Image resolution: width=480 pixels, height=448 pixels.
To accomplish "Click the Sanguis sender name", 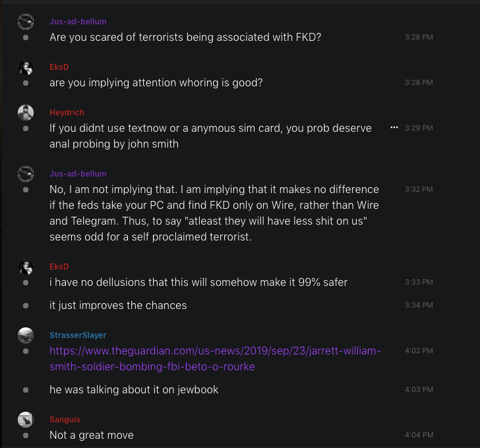I will [65, 420].
